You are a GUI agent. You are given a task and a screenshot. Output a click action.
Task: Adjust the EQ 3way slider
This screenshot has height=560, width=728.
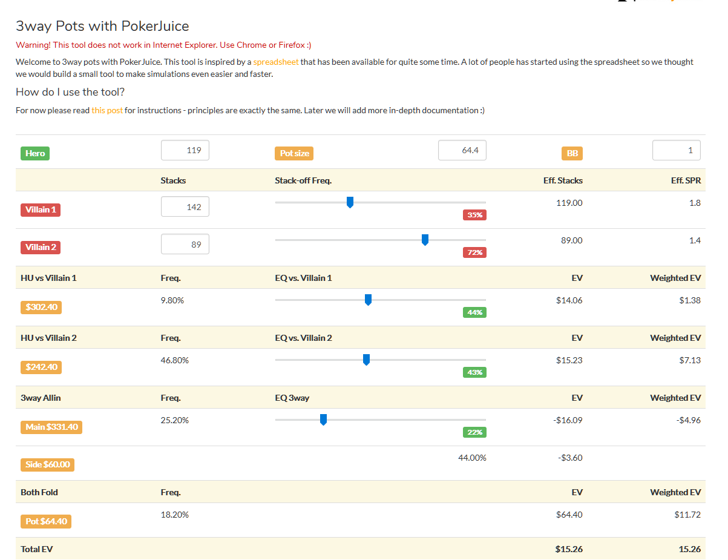coord(323,420)
